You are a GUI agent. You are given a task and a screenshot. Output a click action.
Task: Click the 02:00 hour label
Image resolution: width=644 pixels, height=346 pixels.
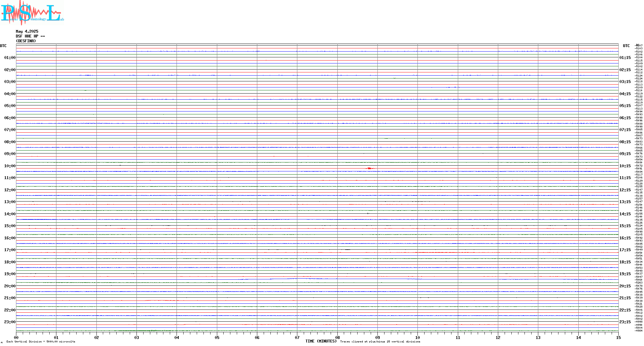[10, 70]
